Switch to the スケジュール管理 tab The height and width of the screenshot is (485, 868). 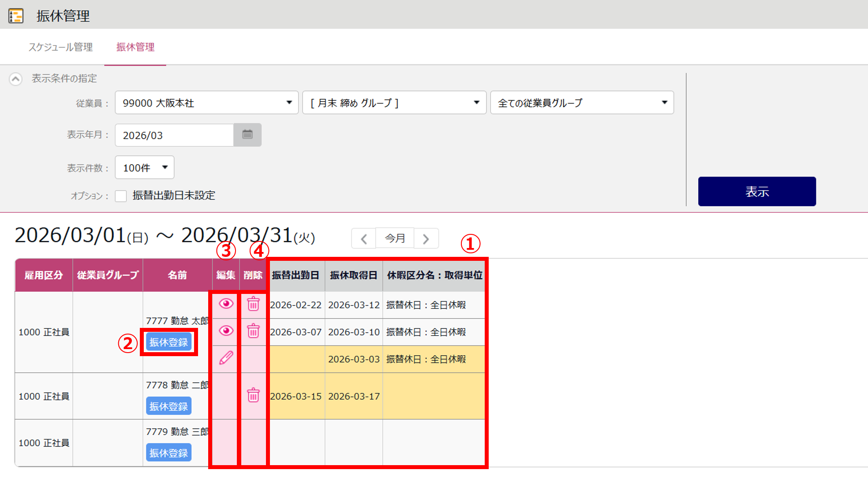click(60, 47)
